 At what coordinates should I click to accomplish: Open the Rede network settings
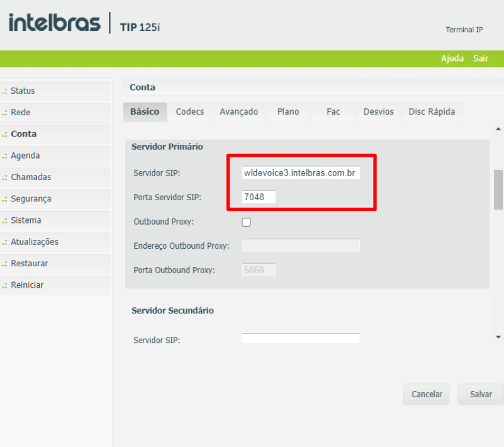[x=55, y=112]
